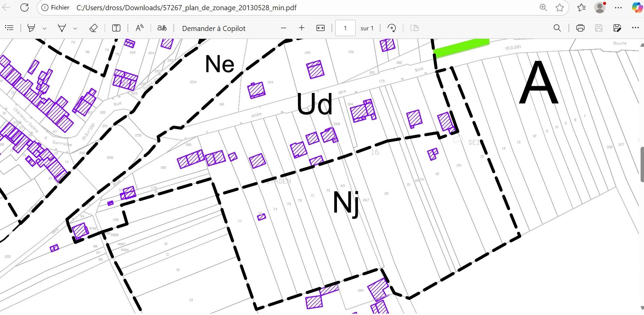
Task: Toggle fit to width view
Action: click(320, 28)
